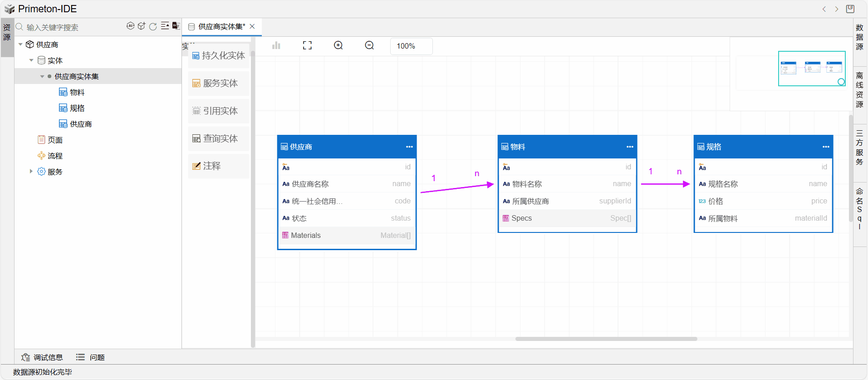Click the 流程 flow icon in the tree
This screenshot has width=868, height=380.
coord(41,156)
